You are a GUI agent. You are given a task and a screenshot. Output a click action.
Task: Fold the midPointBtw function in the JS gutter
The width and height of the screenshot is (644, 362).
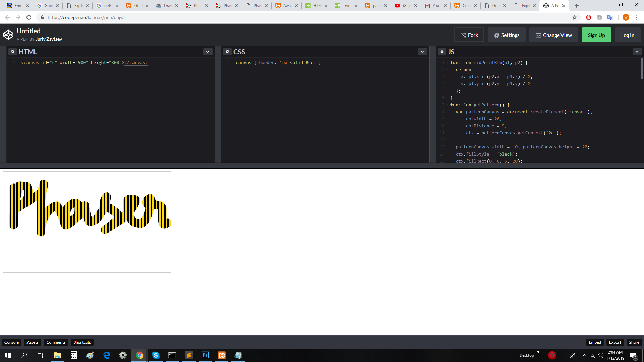pos(448,63)
